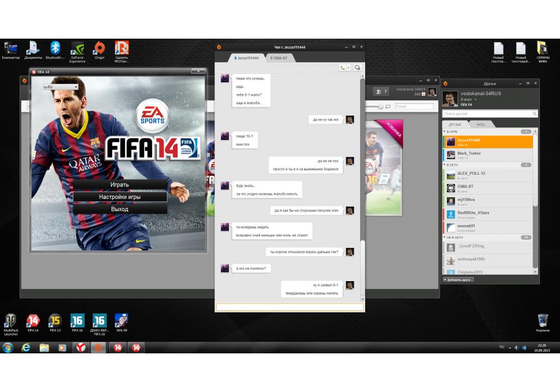This screenshot has height=392, width=560.
Task: Launch Internet Explorer from the taskbar
Action: pos(26,347)
